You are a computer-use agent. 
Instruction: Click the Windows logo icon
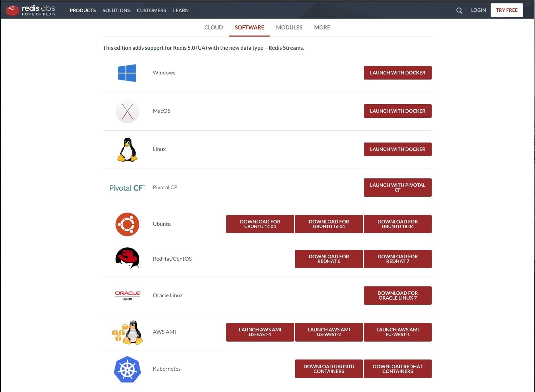coord(127,73)
